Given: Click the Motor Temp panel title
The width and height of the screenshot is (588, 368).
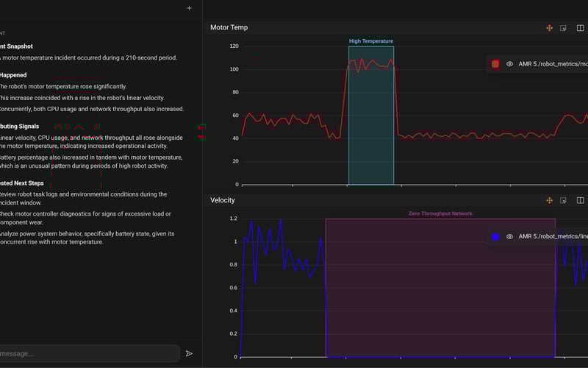Looking at the screenshot, I should pyautogui.click(x=229, y=27).
